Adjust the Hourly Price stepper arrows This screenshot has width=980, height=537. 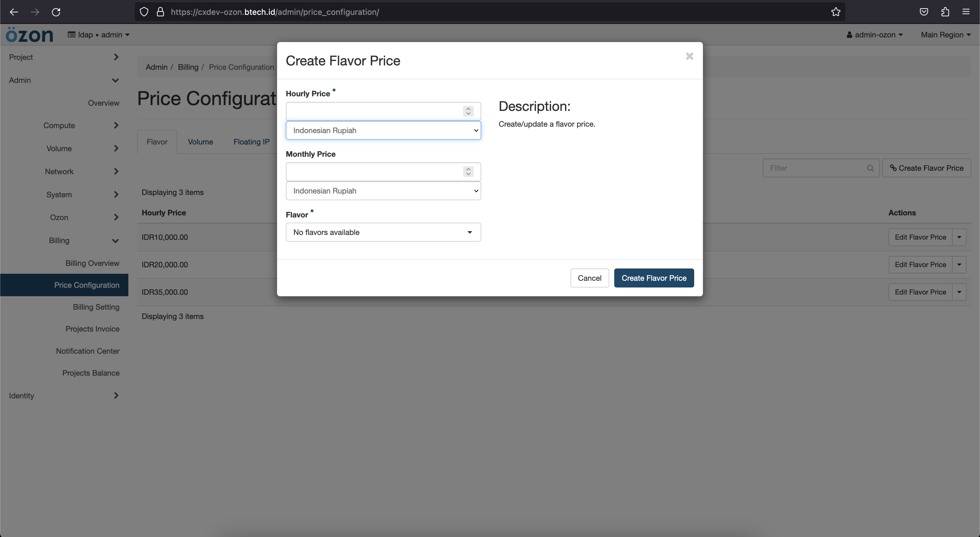468,111
